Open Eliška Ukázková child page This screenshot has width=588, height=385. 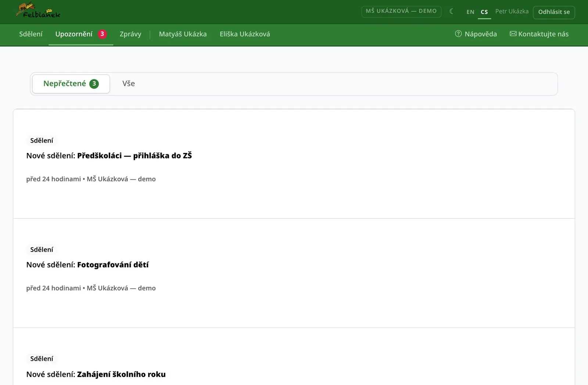[x=245, y=34]
